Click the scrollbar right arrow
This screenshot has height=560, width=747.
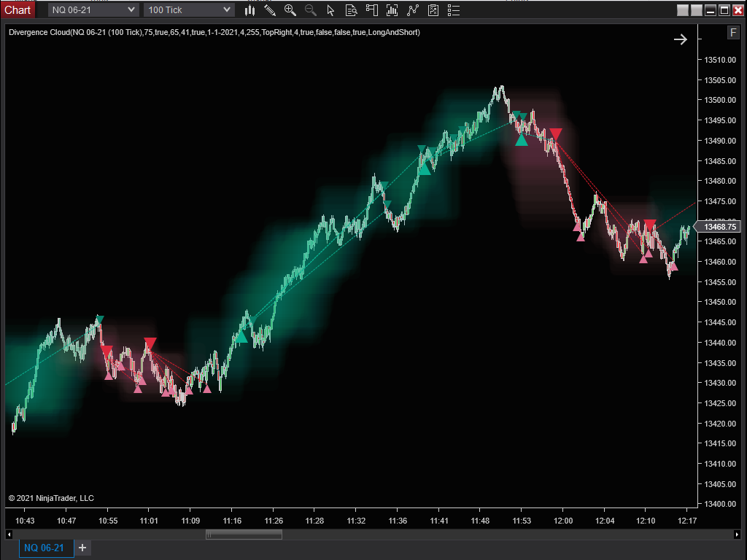737,534
